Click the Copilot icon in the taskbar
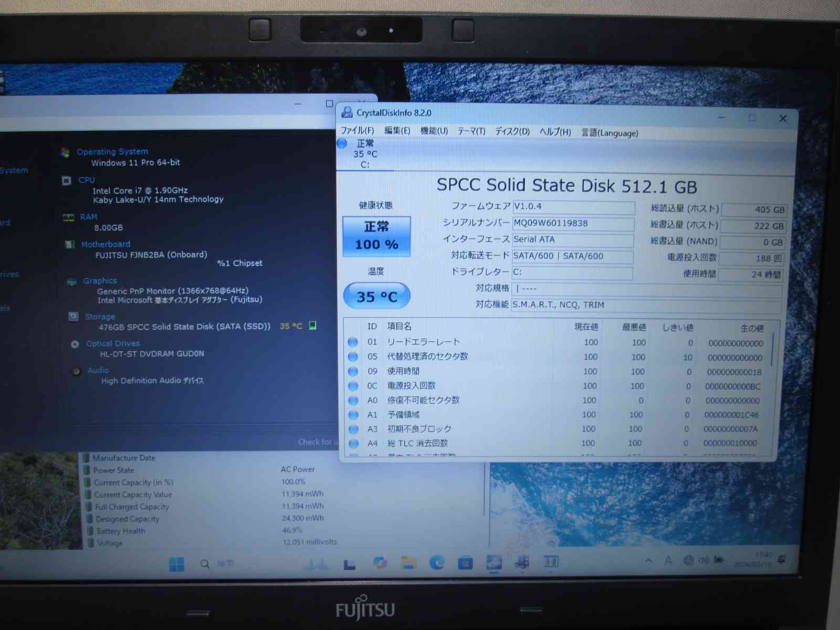The image size is (840, 630). pyautogui.click(x=380, y=563)
